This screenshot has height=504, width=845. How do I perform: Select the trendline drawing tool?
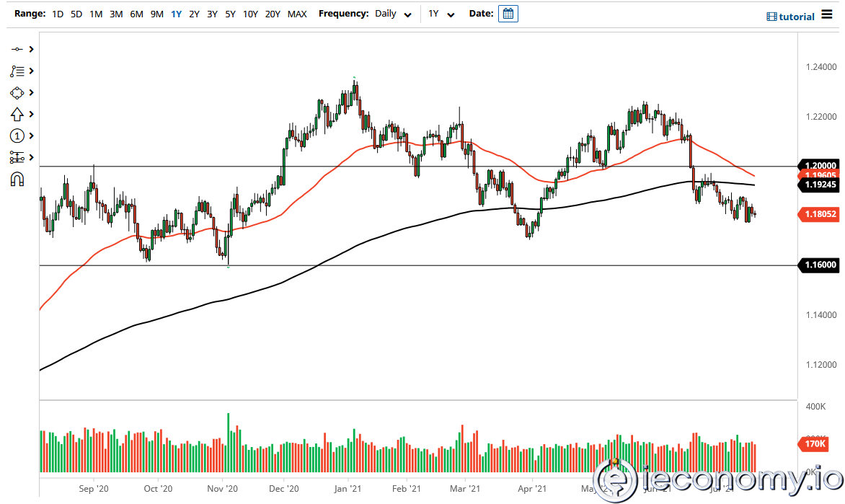[16, 49]
